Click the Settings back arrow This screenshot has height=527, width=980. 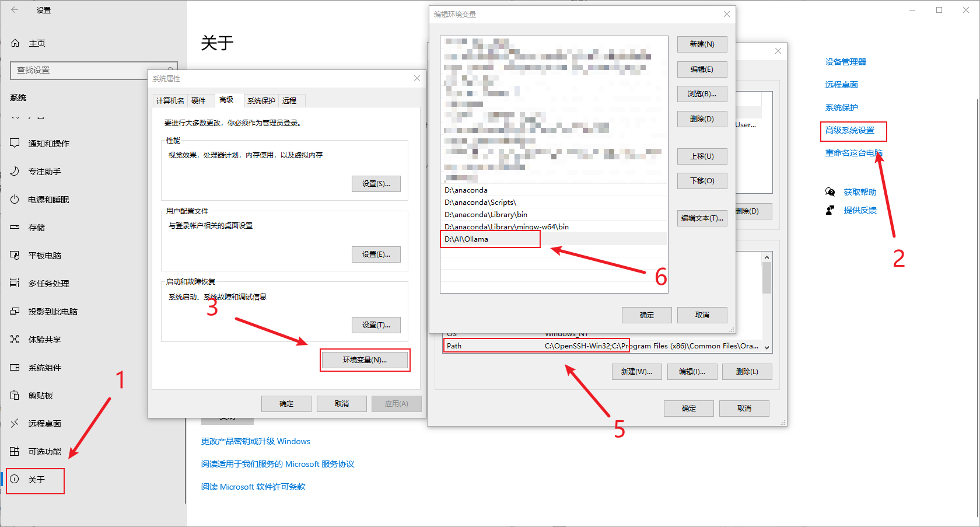click(x=15, y=10)
